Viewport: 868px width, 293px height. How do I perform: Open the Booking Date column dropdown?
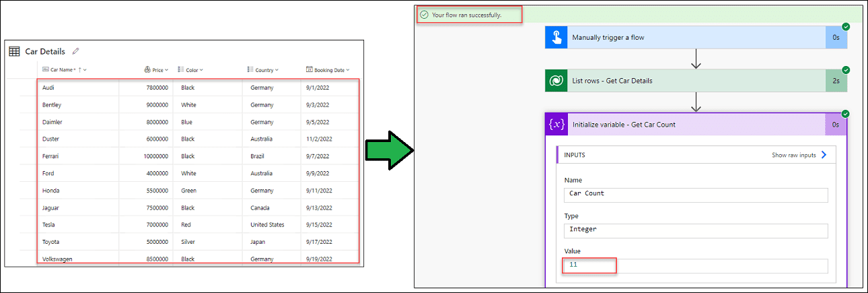(x=348, y=69)
